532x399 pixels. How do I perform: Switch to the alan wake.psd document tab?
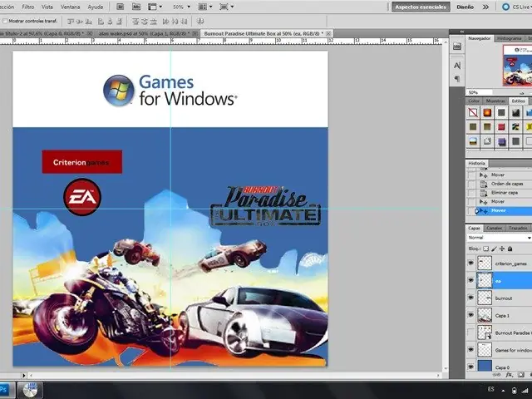144,33
